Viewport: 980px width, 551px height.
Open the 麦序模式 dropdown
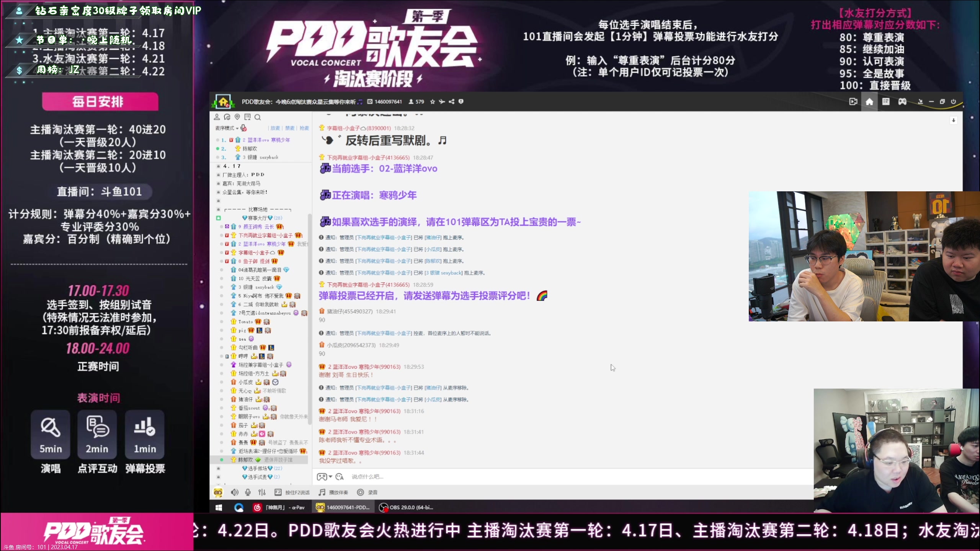(228, 128)
